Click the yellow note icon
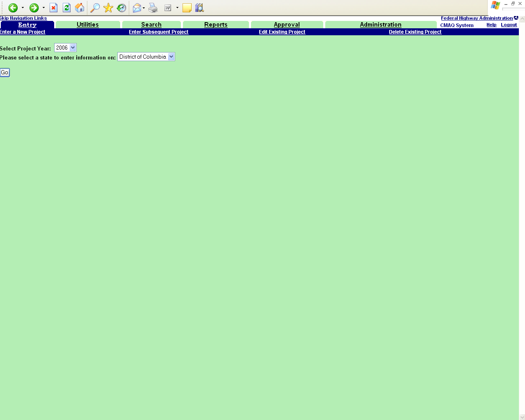Screen dimensions: 525x420 [x=187, y=8]
